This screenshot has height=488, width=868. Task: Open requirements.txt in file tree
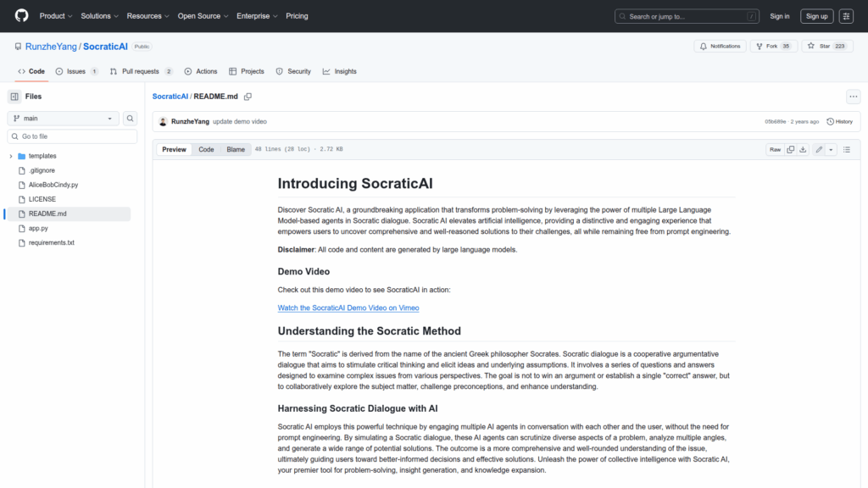point(52,242)
